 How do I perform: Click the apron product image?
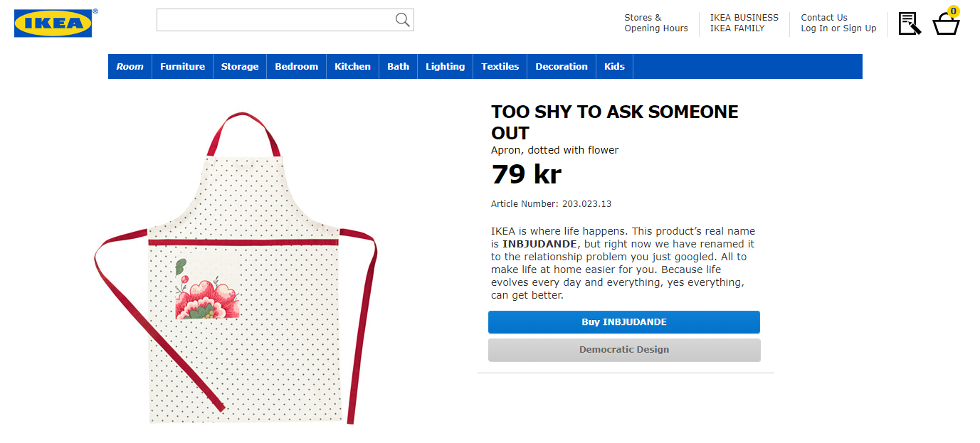(x=236, y=268)
